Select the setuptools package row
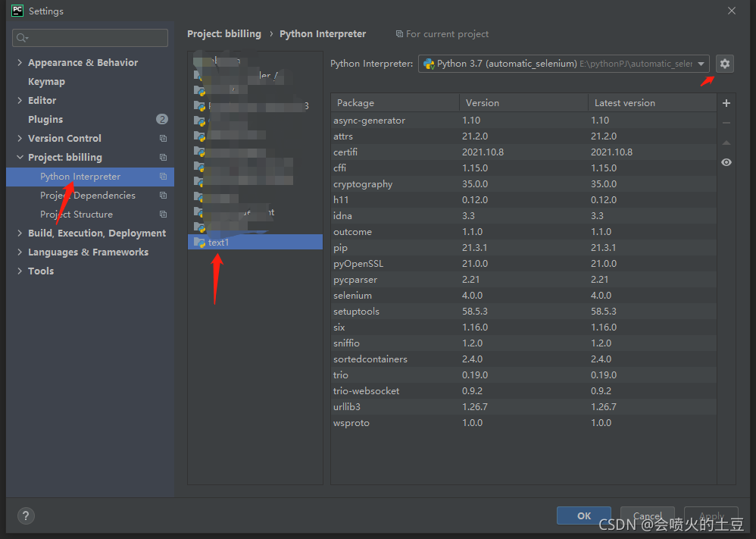The width and height of the screenshot is (756, 539). pyautogui.click(x=523, y=312)
